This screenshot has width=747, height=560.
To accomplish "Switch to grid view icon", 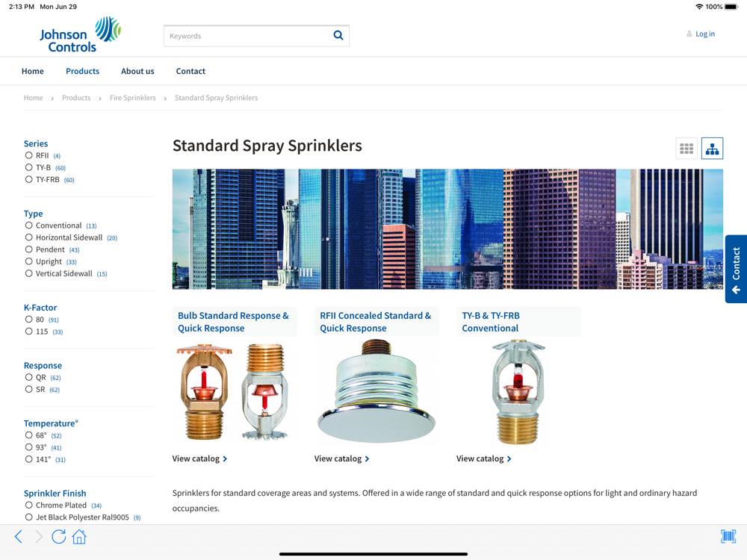I will point(686,149).
